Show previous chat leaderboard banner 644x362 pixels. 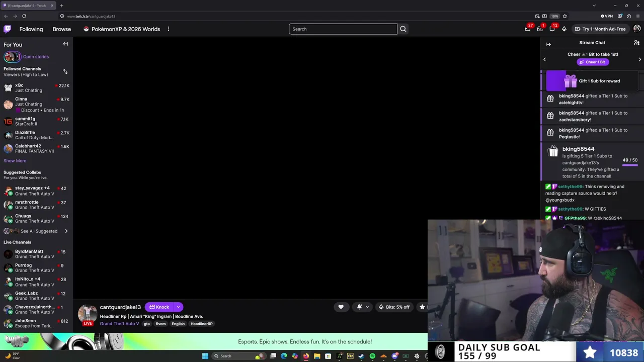544,59
